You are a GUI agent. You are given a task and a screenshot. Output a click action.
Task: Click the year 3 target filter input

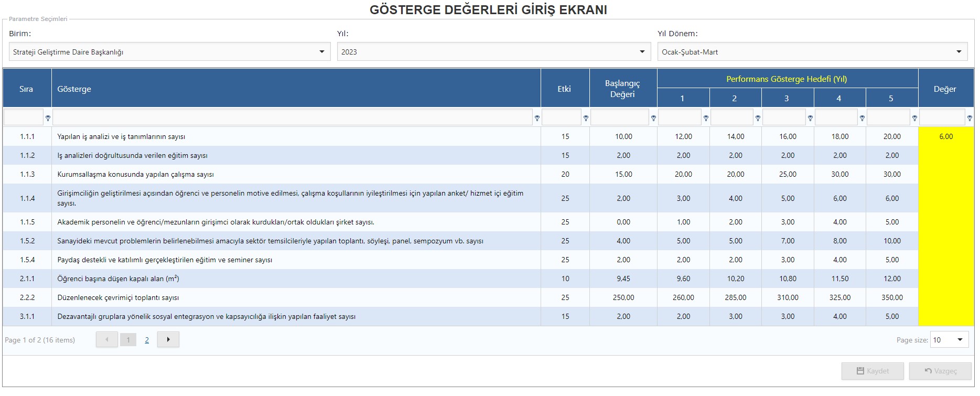[784, 117]
